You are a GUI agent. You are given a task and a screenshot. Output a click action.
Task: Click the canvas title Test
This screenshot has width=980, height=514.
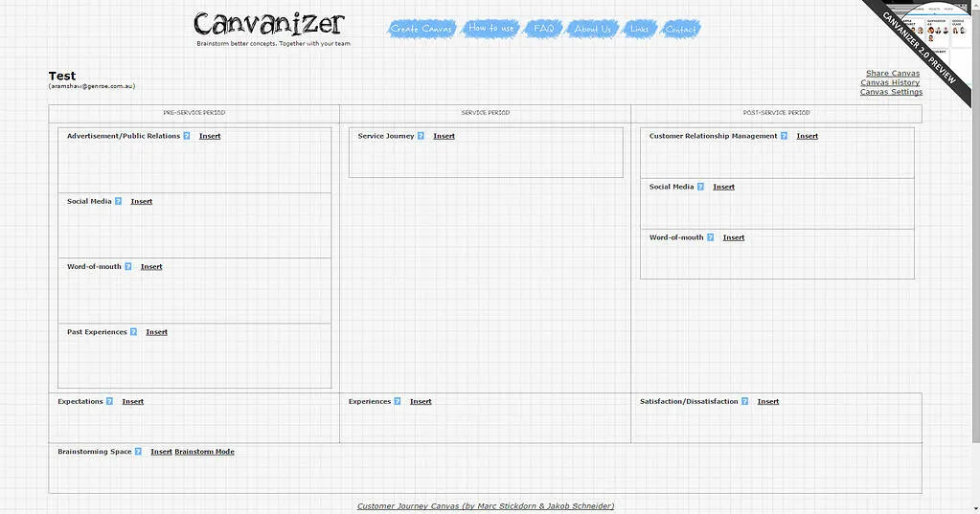(62, 76)
